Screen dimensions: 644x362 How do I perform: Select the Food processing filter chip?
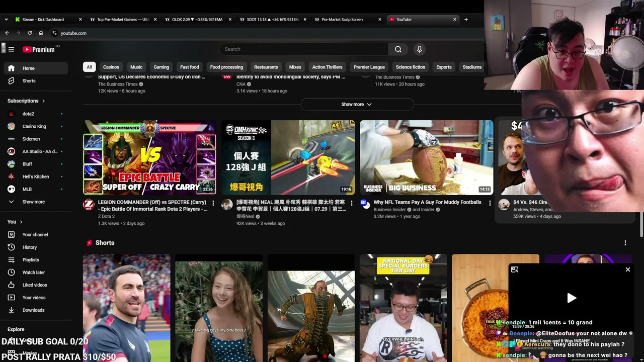click(x=226, y=67)
